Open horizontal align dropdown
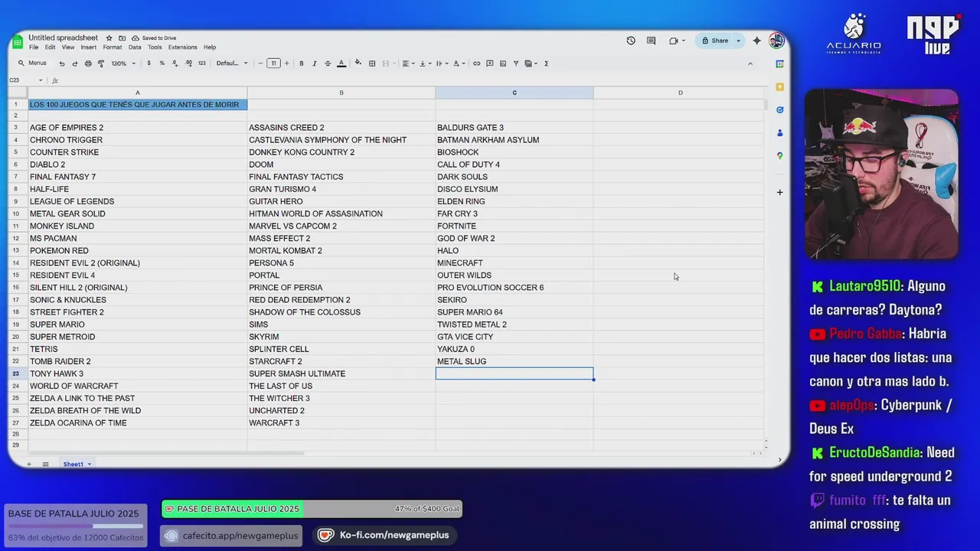 click(408, 64)
